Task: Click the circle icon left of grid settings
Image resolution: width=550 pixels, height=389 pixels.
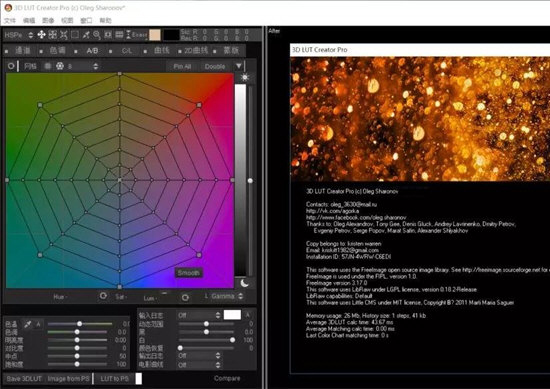Action: pos(11,66)
